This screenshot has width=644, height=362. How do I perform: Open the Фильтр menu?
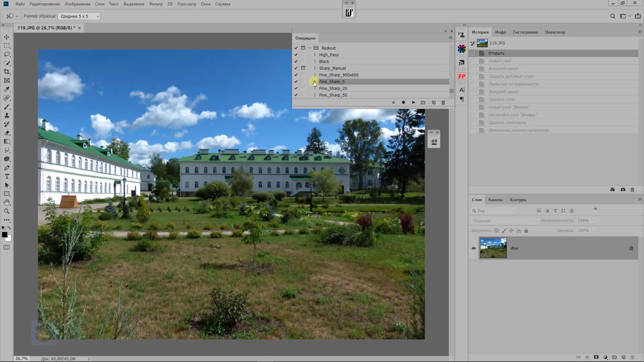point(156,4)
